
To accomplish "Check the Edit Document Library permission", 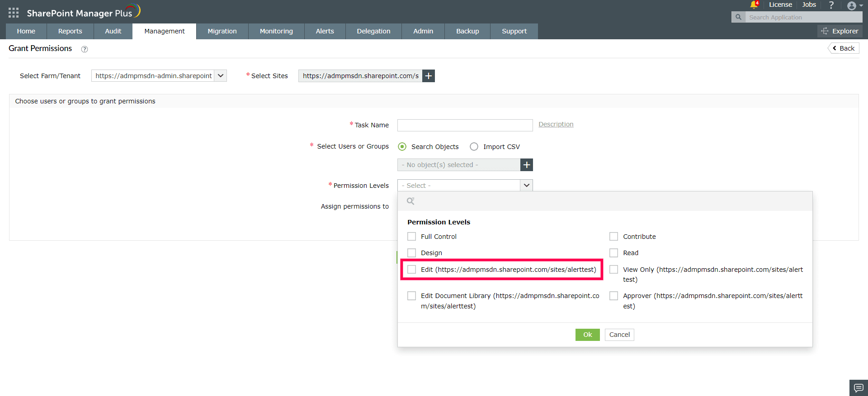I will coord(411,296).
